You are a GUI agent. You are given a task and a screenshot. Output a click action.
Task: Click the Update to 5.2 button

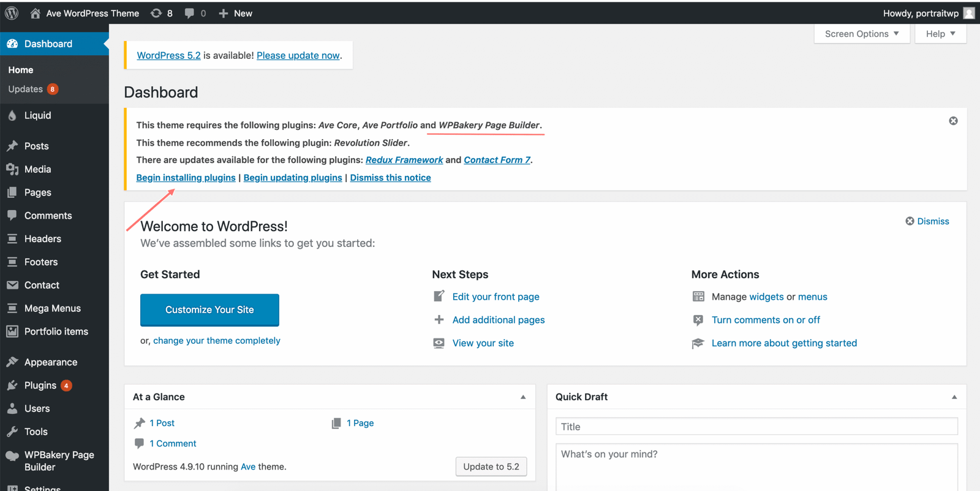pos(491,466)
